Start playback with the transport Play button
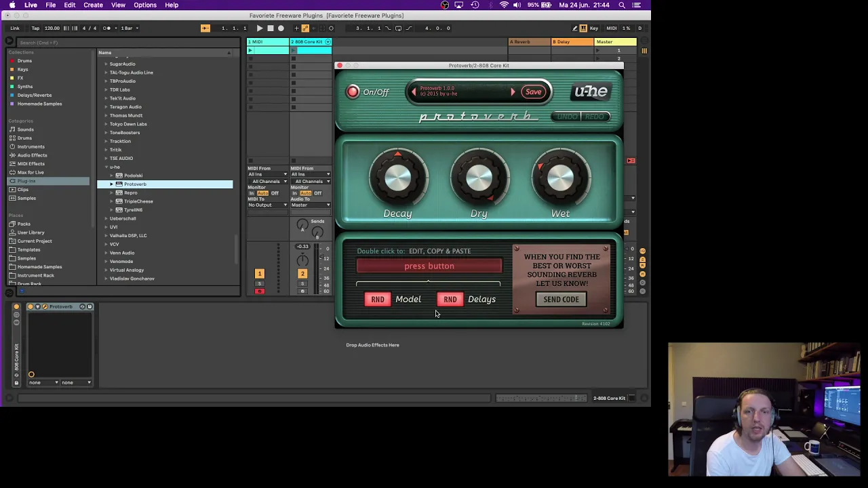868x488 pixels. coord(260,28)
